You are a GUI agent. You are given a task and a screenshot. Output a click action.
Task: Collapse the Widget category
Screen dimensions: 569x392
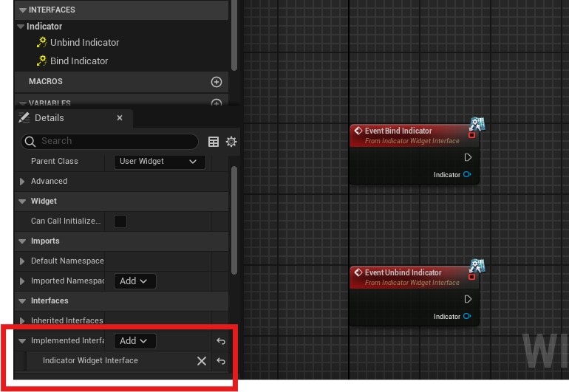pos(22,202)
